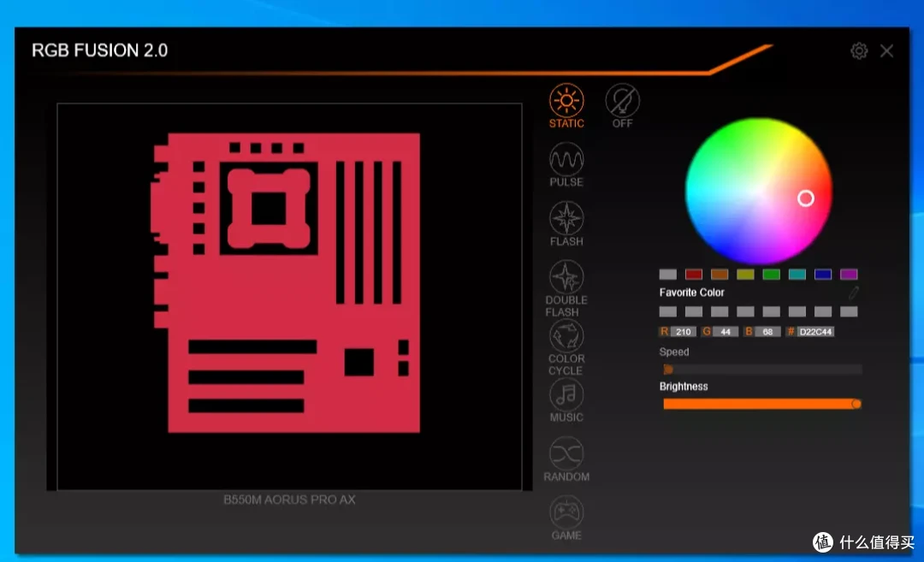Click the B value field showing 68

(767, 332)
